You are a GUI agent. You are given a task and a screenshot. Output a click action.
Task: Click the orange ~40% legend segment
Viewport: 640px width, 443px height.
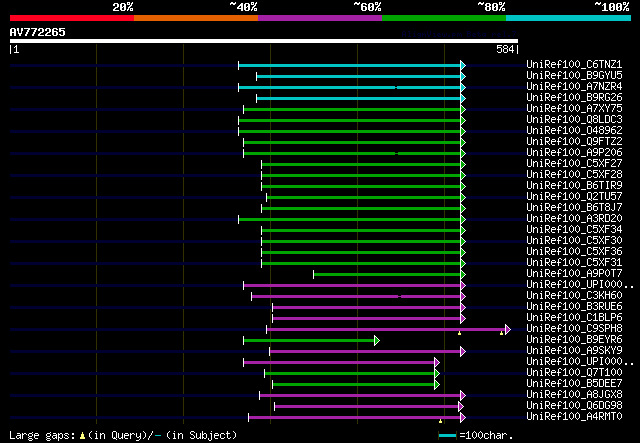pos(196,18)
